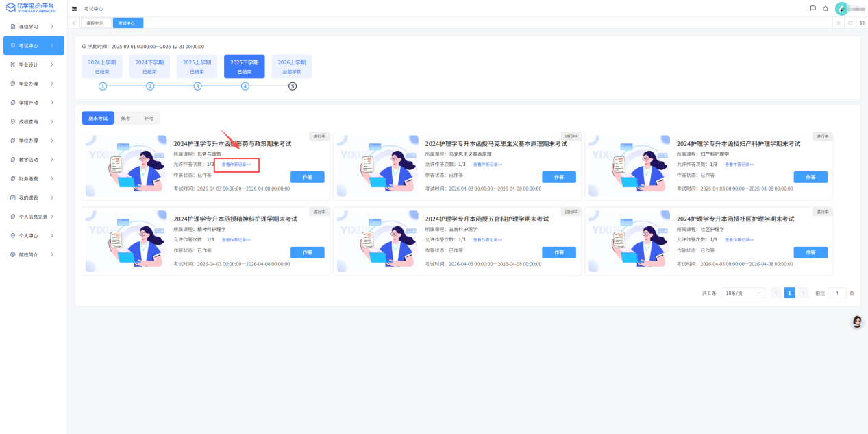Viewport: 868px width, 434px height.
Task: Expand 毕业设计 in the sidebar
Action: 34,64
